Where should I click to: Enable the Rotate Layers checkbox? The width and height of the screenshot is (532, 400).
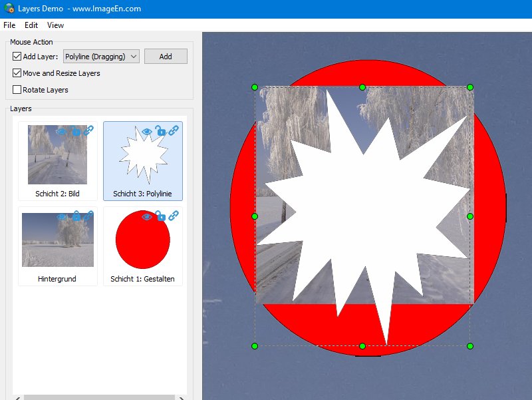pyautogui.click(x=17, y=90)
